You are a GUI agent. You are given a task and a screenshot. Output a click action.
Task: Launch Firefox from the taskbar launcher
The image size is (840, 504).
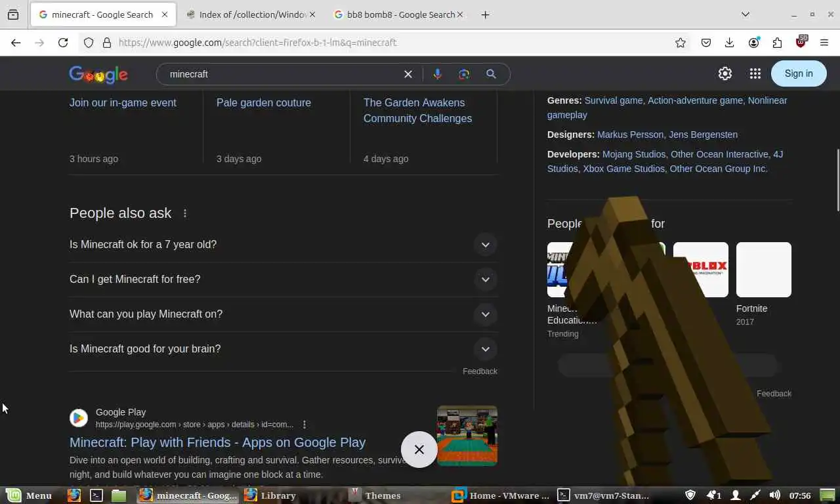pyautogui.click(x=74, y=495)
